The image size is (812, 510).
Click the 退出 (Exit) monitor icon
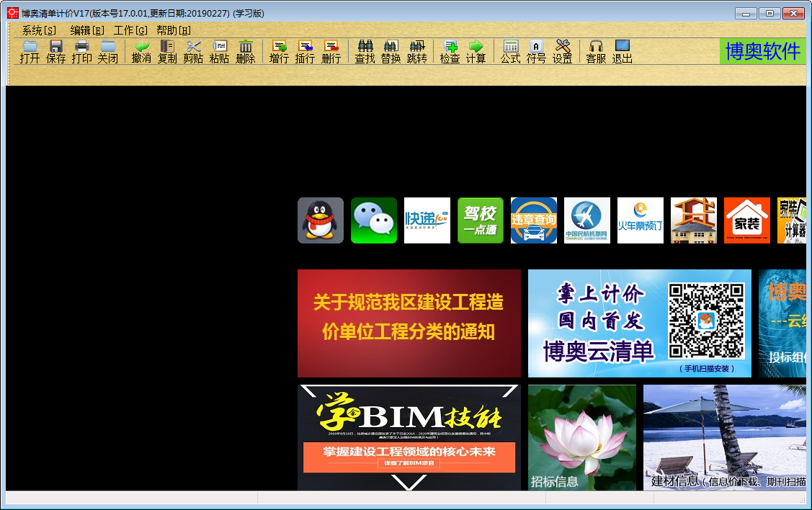(x=622, y=52)
